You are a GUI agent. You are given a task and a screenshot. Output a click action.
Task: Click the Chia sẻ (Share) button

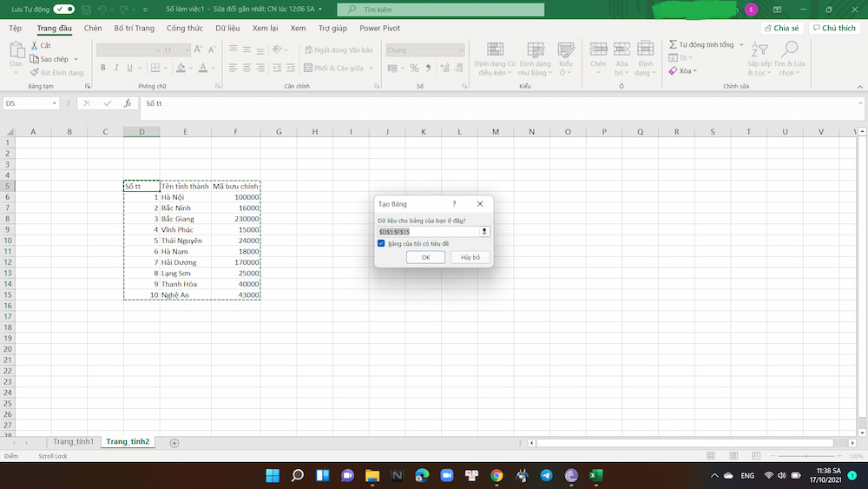782,28
